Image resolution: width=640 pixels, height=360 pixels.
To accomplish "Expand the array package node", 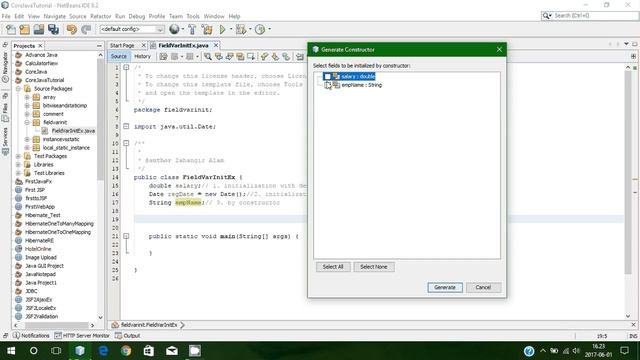I will click(x=27, y=97).
